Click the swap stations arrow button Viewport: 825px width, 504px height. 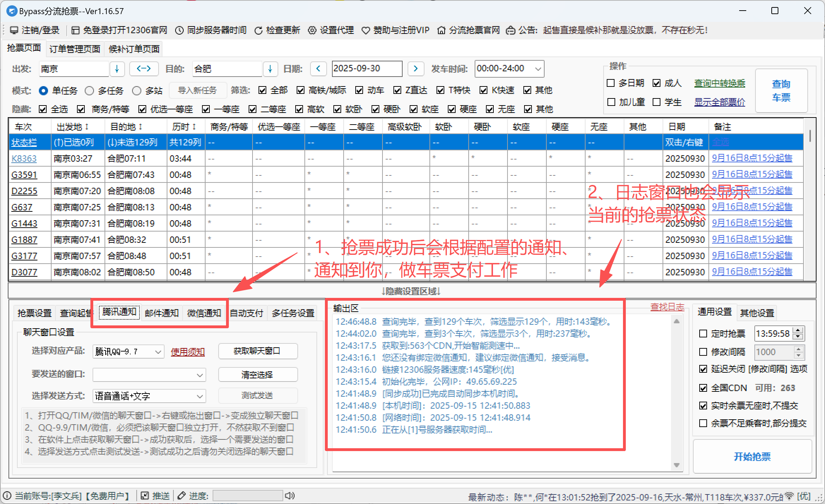click(144, 68)
